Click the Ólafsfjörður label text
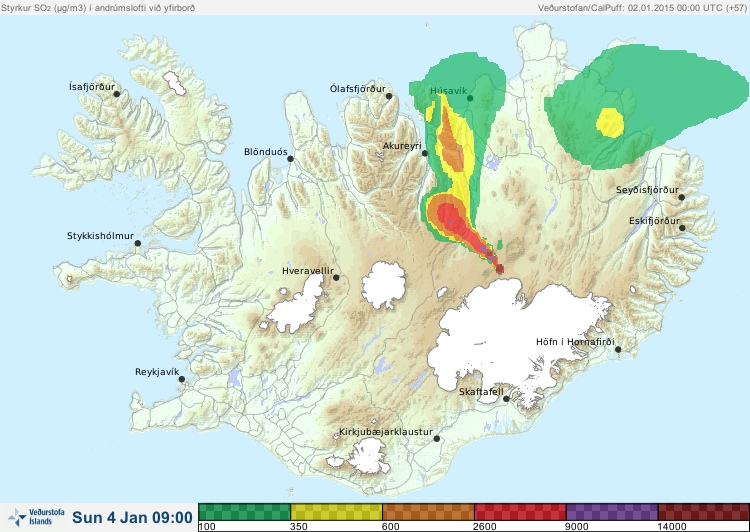The width and height of the screenshot is (750, 532). tap(358, 89)
